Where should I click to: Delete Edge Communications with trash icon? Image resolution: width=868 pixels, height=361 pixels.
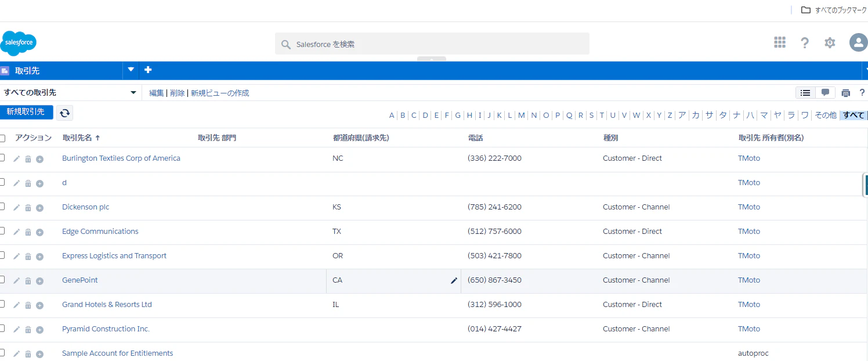pos(28,232)
